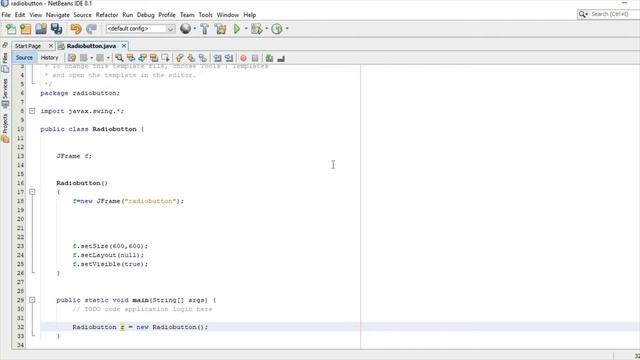Open the Edit menu
This screenshot has width=640, height=360.
tap(20, 15)
